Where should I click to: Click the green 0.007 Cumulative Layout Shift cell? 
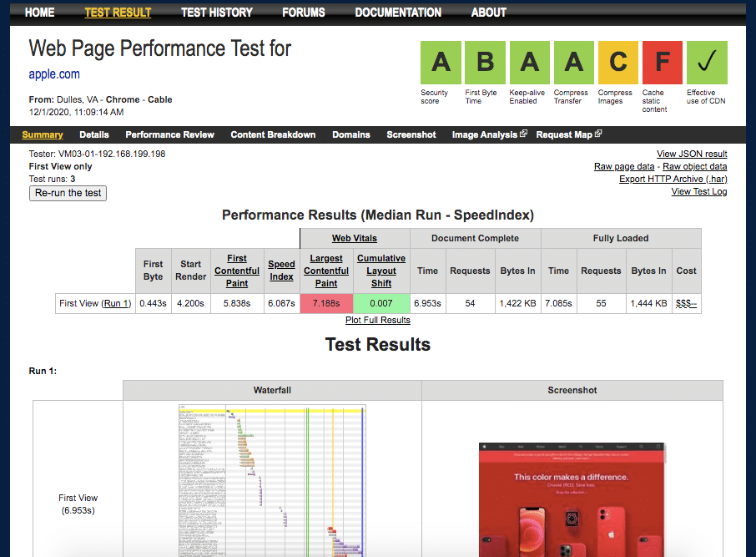[x=381, y=303]
